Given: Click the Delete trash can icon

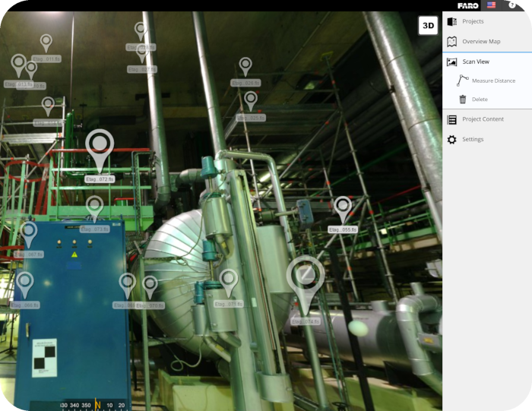Looking at the screenshot, I should tap(462, 99).
